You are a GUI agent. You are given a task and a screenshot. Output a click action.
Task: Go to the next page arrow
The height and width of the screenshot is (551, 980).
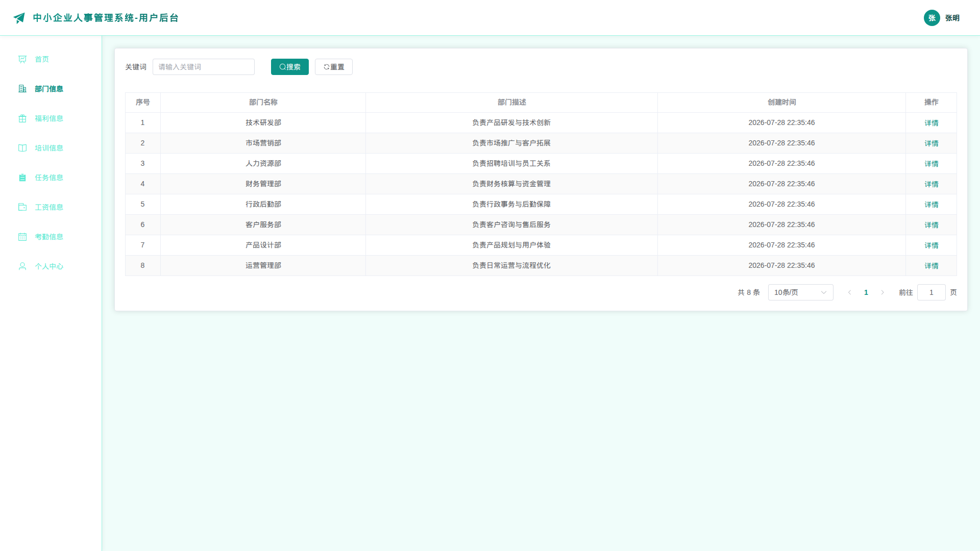point(883,292)
